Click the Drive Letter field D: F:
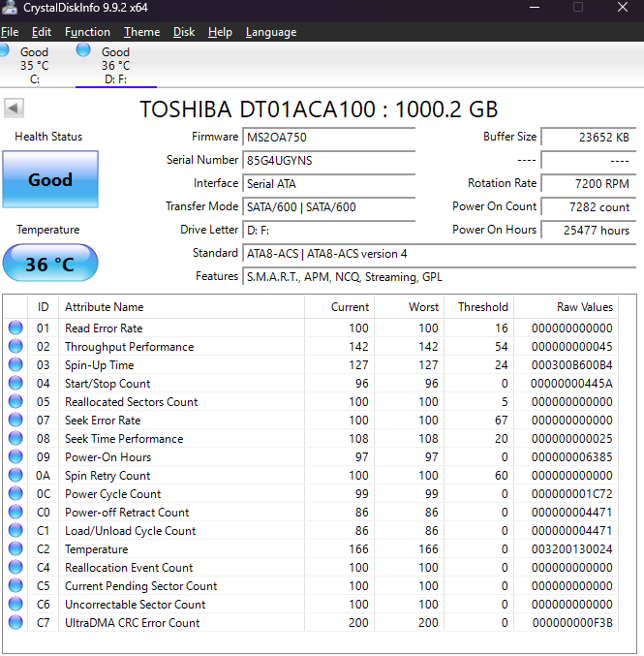This screenshot has height=656, width=644. 328,231
